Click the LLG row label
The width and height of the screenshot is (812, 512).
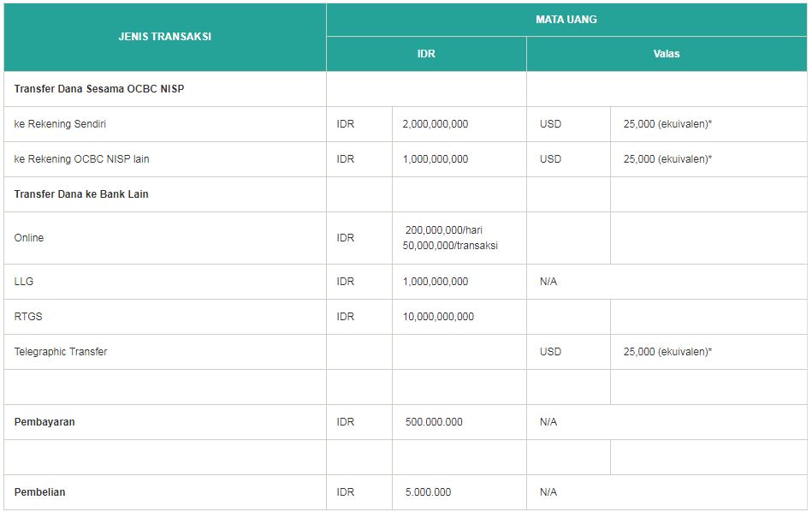point(23,282)
